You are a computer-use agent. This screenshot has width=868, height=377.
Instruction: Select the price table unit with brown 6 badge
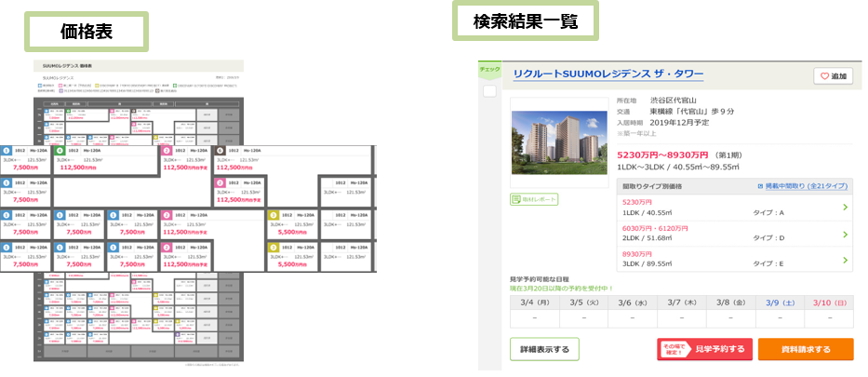click(291, 159)
